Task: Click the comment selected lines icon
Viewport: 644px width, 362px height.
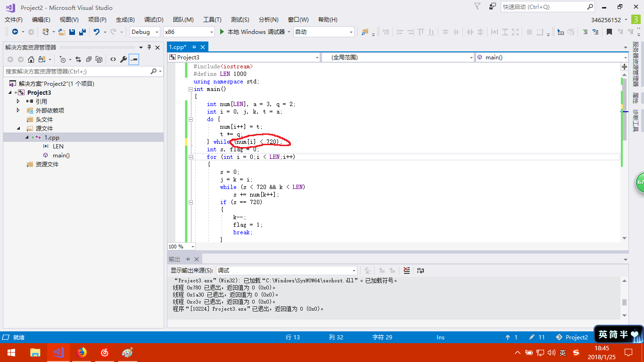Action: (585, 32)
